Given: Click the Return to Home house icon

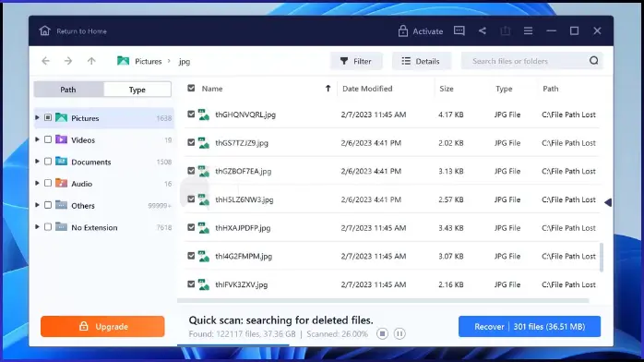Looking at the screenshot, I should (x=45, y=30).
